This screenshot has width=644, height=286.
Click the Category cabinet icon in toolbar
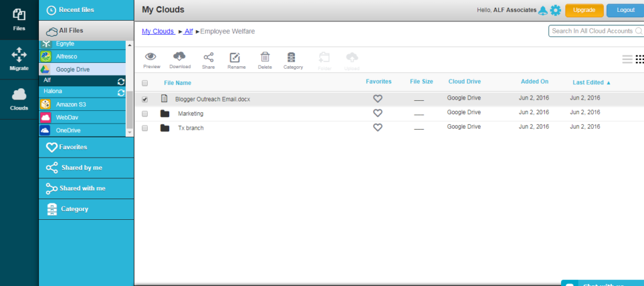coord(291,57)
